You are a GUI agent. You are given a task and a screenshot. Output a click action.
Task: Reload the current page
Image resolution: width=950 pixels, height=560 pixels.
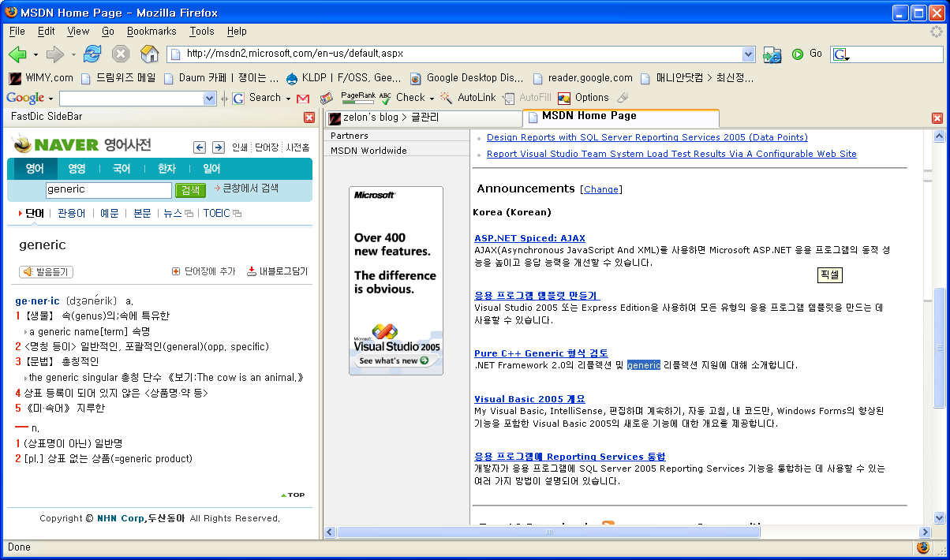92,54
